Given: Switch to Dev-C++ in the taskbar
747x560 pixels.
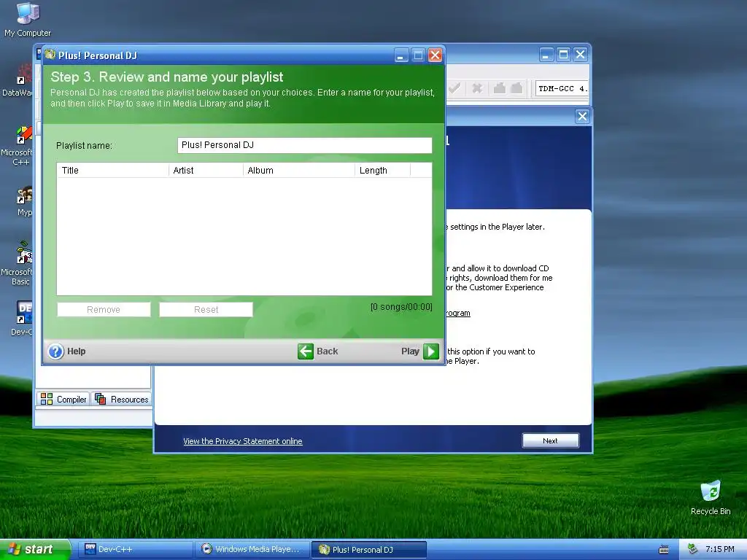Looking at the screenshot, I should point(137,550).
